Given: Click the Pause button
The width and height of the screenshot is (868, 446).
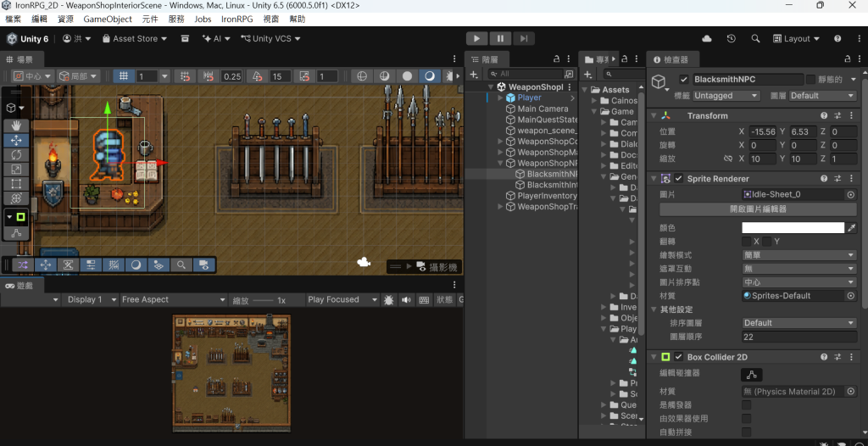Looking at the screenshot, I should [500, 39].
